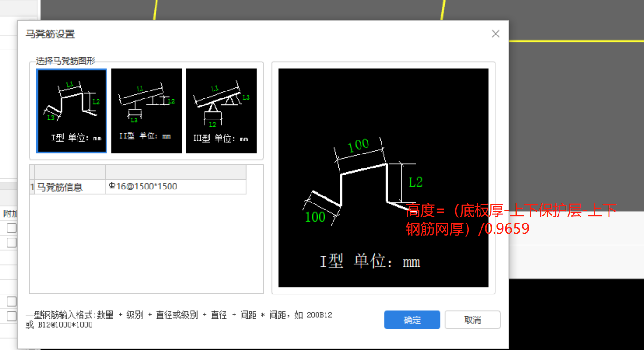The width and height of the screenshot is (644, 350).
Task: Select the II型 stirrup shape thumbnail
Action: [146, 111]
